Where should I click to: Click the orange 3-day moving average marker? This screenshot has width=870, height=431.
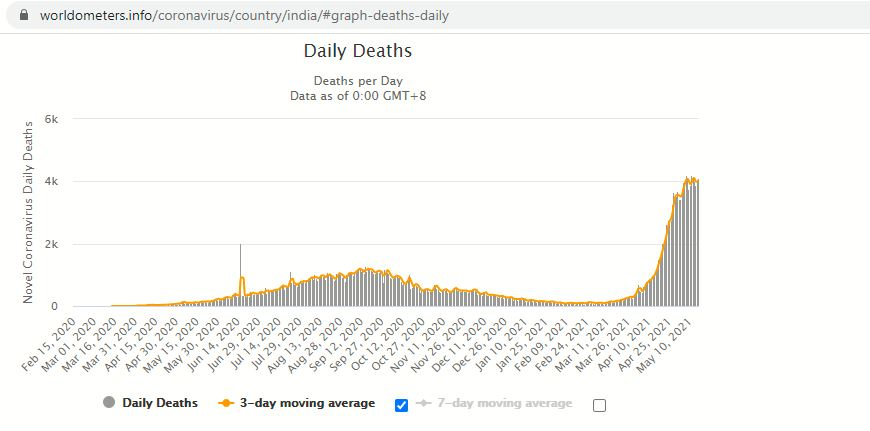point(225,403)
